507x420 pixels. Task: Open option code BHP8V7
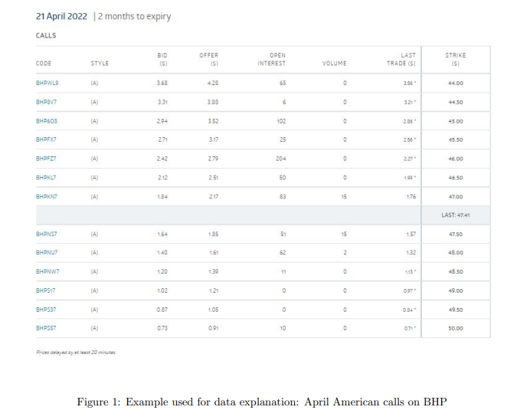point(46,102)
